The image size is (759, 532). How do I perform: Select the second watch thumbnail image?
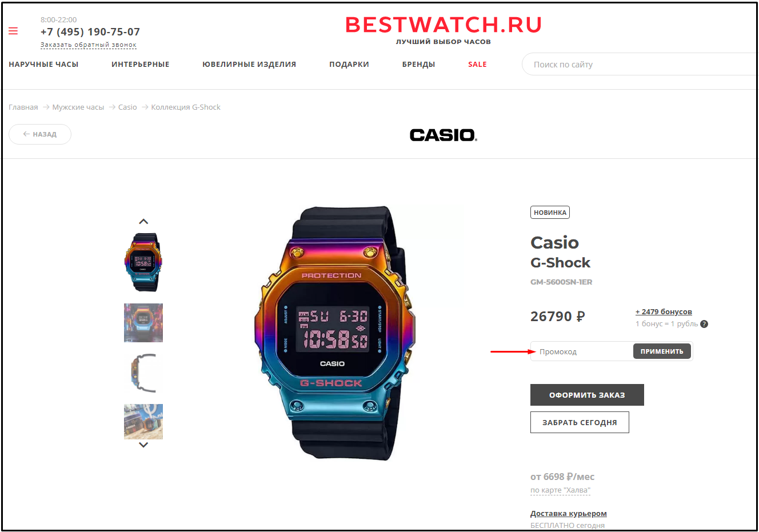coord(143,323)
